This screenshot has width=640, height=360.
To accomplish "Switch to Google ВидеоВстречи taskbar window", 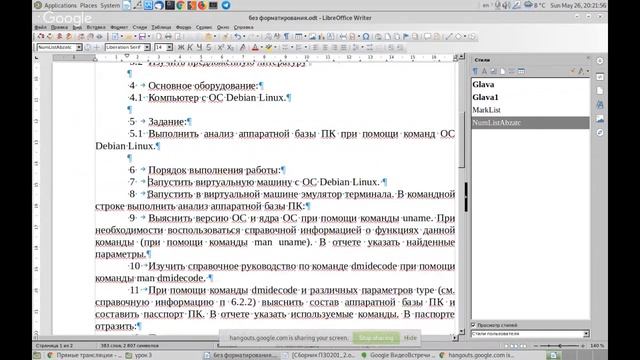I will [398, 356].
